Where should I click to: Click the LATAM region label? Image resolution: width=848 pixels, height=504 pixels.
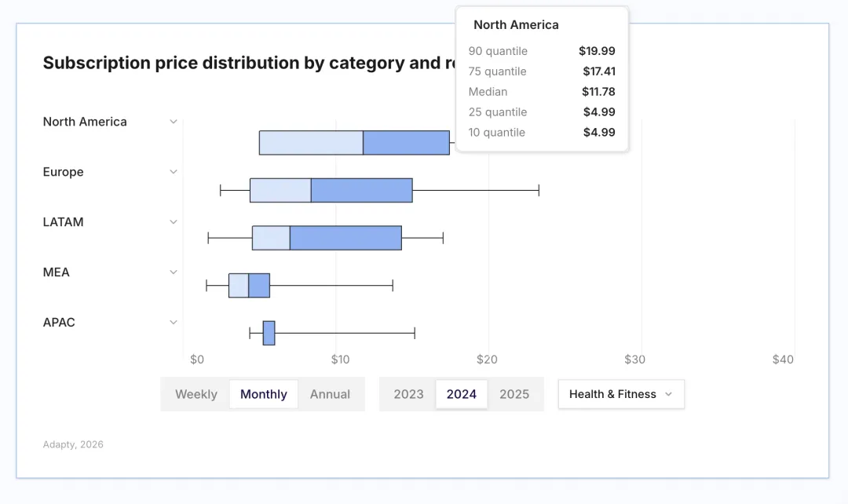click(63, 222)
